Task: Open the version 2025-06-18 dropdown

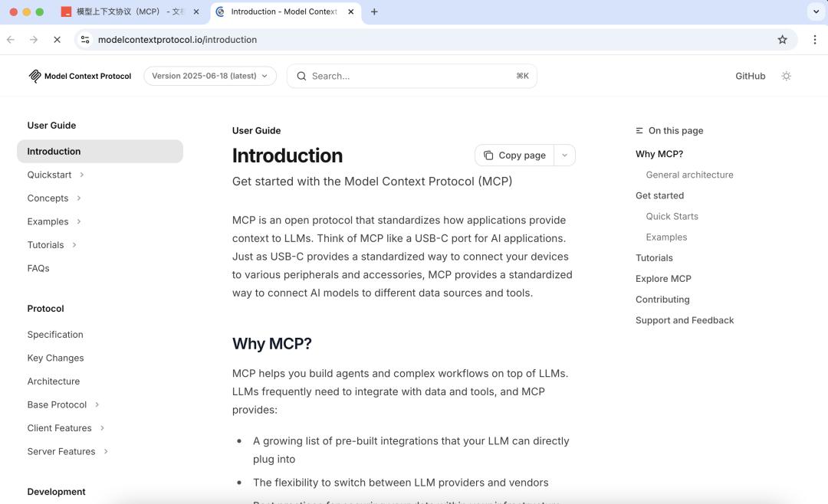Action: (209, 76)
